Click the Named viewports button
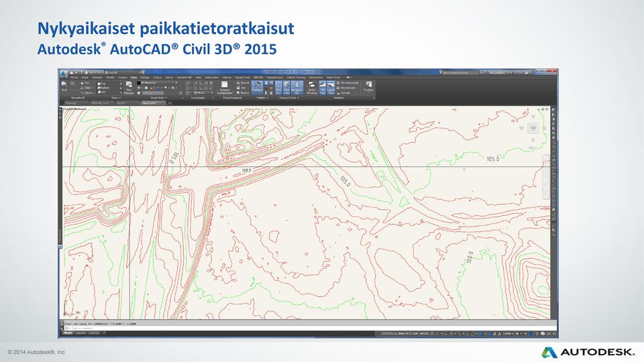This screenshot has height=362, width=644. tap(243, 83)
